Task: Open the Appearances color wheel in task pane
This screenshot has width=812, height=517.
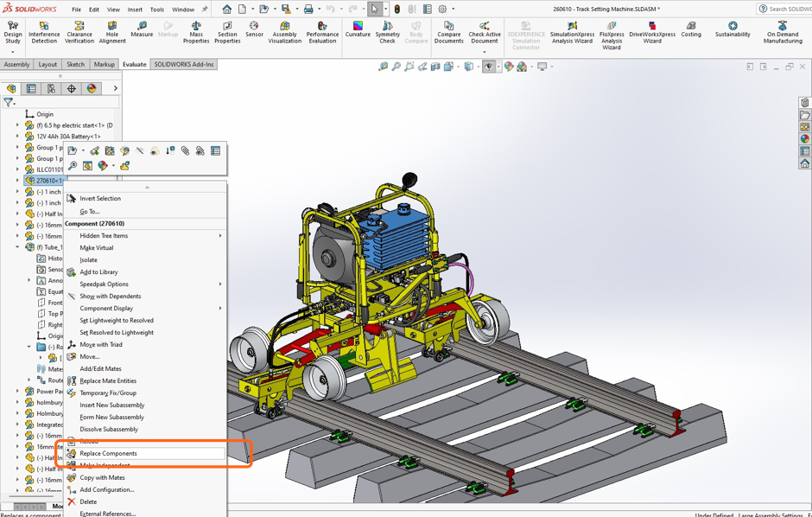Action: point(804,138)
